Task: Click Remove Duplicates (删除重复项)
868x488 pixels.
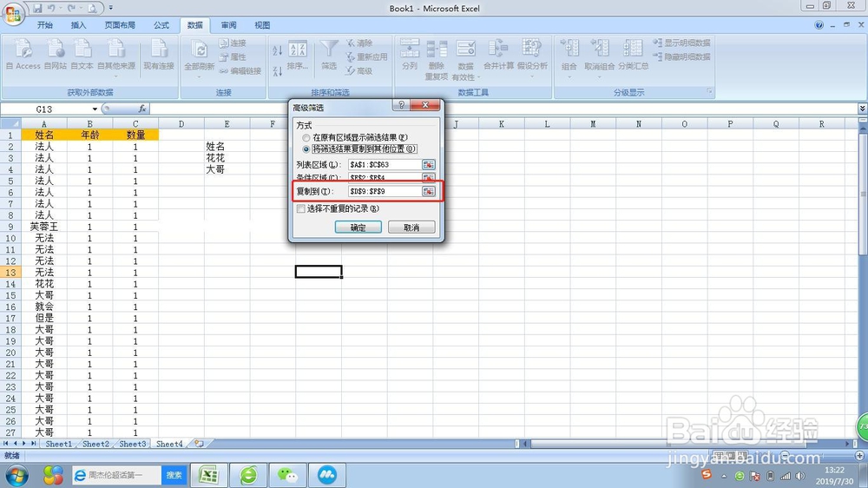Action: click(x=437, y=60)
